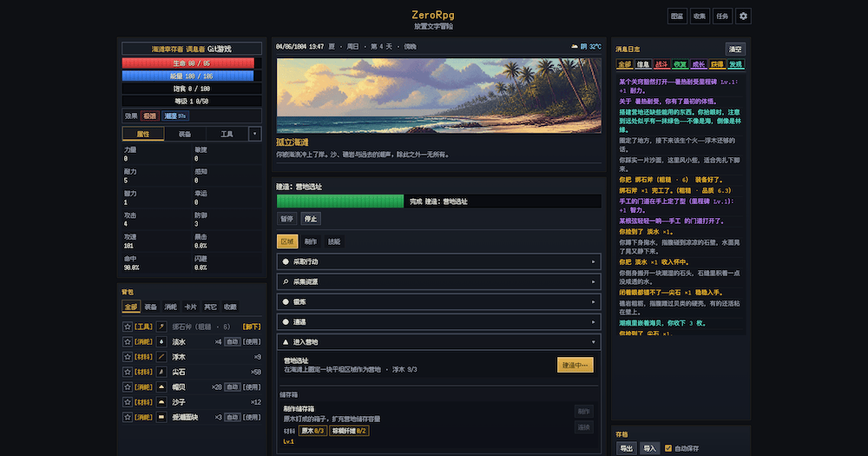Image resolution: width=868 pixels, height=456 pixels.
Task: Expand the 遭遇 section
Action: (439, 322)
